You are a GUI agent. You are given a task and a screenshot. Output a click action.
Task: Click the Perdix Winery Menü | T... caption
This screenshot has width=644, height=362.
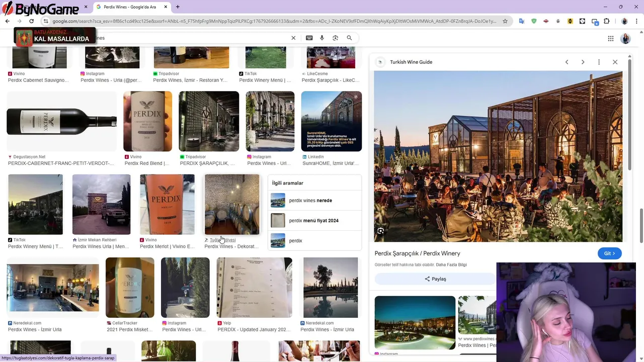click(x=35, y=246)
